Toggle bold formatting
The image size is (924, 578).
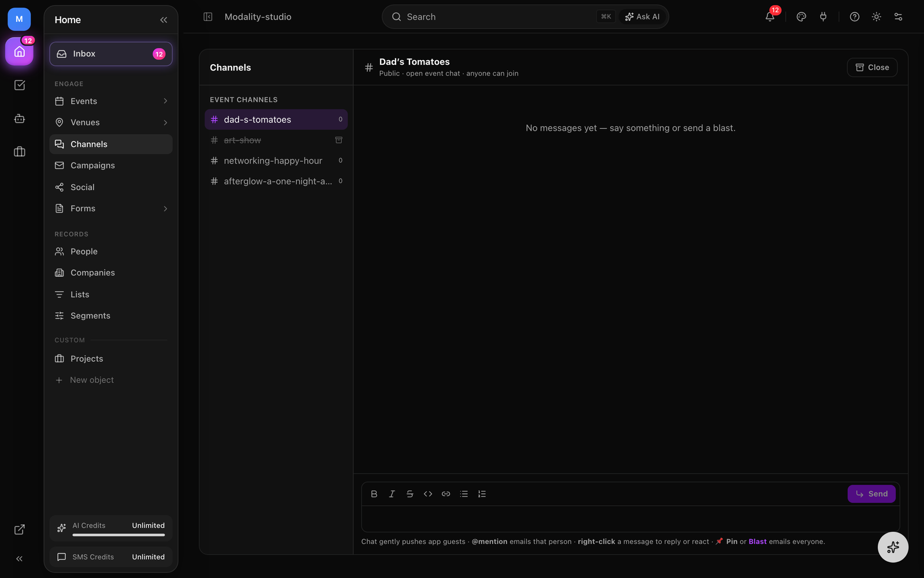374,494
